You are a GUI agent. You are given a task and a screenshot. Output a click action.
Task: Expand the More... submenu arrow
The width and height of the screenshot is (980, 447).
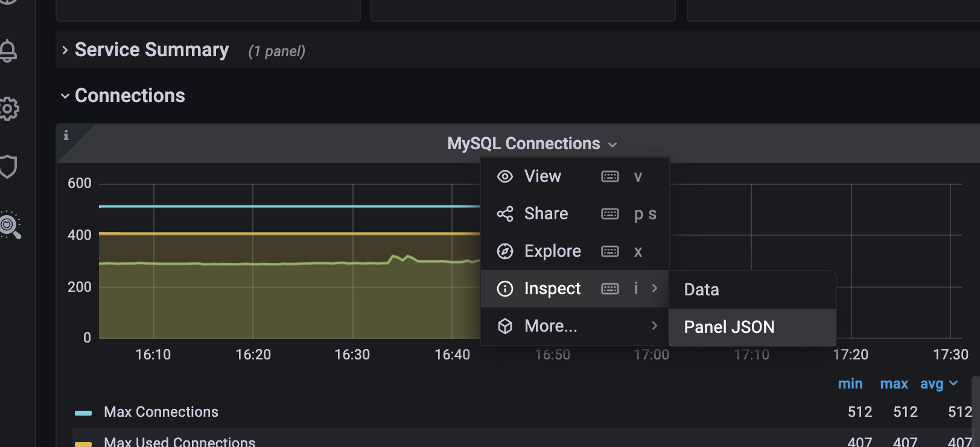(x=654, y=326)
